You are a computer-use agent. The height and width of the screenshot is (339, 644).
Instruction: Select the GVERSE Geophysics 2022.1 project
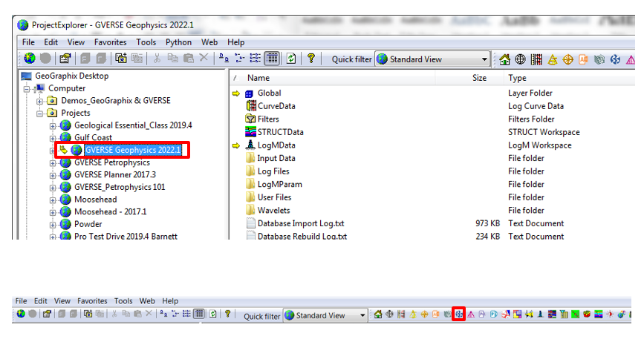click(133, 150)
